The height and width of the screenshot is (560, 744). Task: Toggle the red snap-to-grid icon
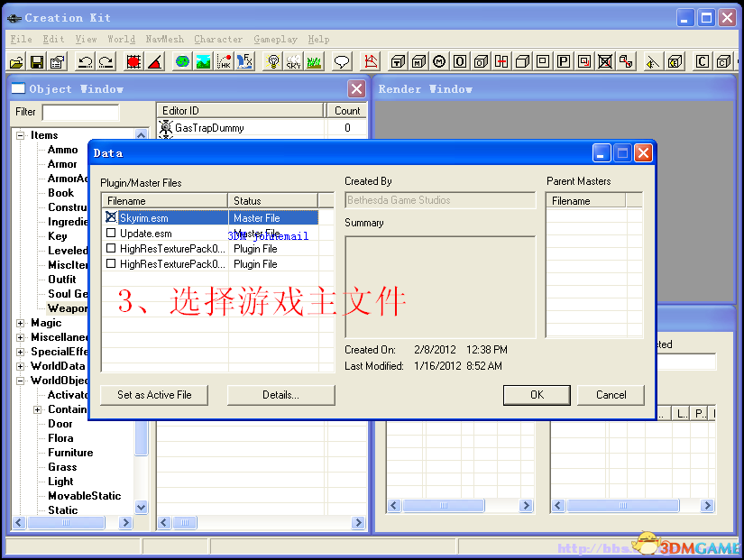point(133,61)
